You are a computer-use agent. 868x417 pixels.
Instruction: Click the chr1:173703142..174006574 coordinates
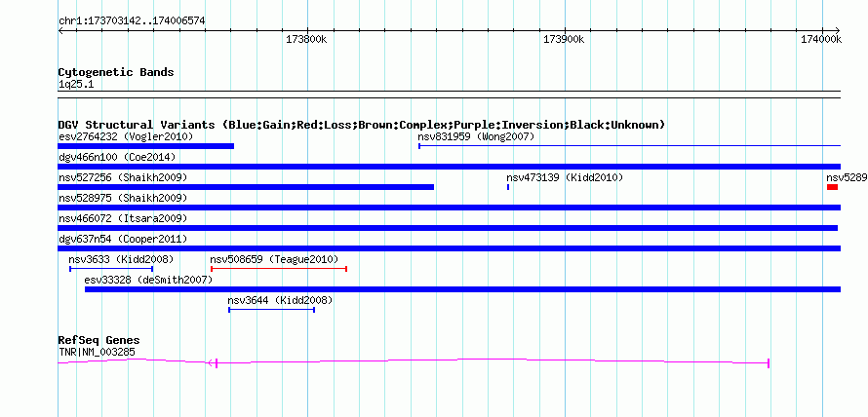point(132,21)
